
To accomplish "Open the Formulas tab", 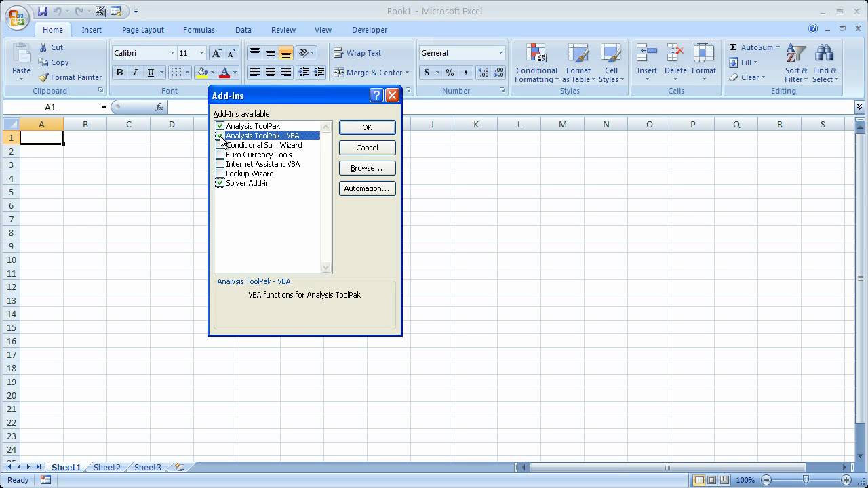I will [199, 30].
